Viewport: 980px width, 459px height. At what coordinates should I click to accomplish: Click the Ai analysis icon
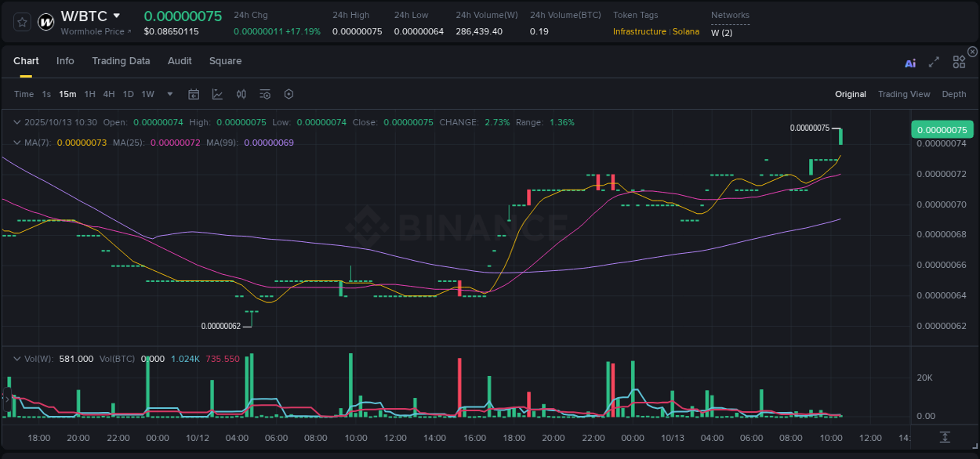tap(909, 61)
